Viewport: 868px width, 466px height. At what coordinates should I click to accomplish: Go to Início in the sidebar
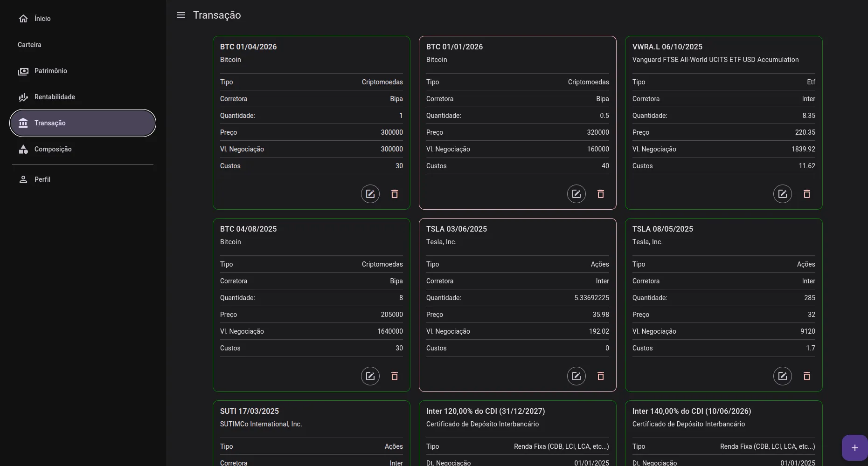point(42,19)
